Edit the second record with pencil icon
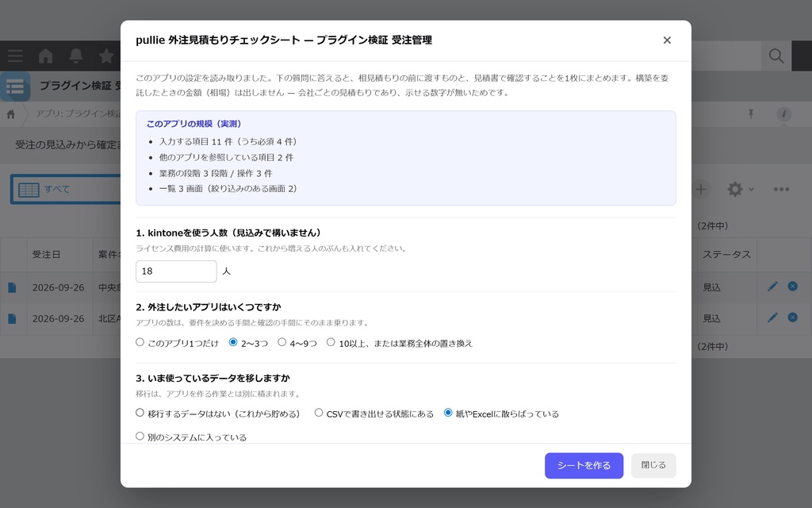 tap(772, 317)
